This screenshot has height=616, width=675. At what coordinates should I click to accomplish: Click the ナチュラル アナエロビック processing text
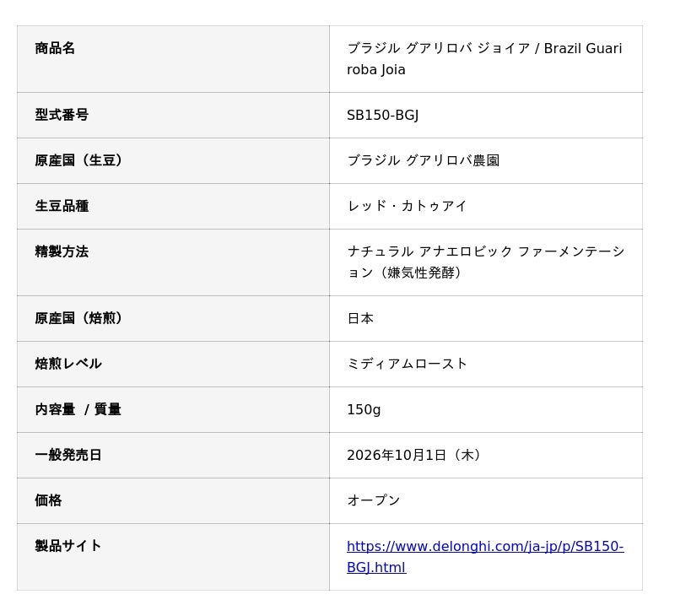tap(486, 262)
